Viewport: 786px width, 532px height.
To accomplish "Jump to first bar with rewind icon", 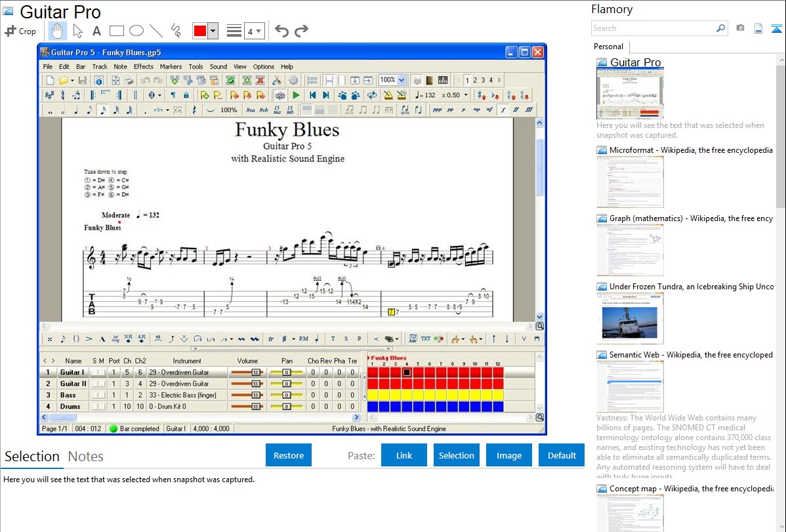I will pyautogui.click(x=313, y=94).
